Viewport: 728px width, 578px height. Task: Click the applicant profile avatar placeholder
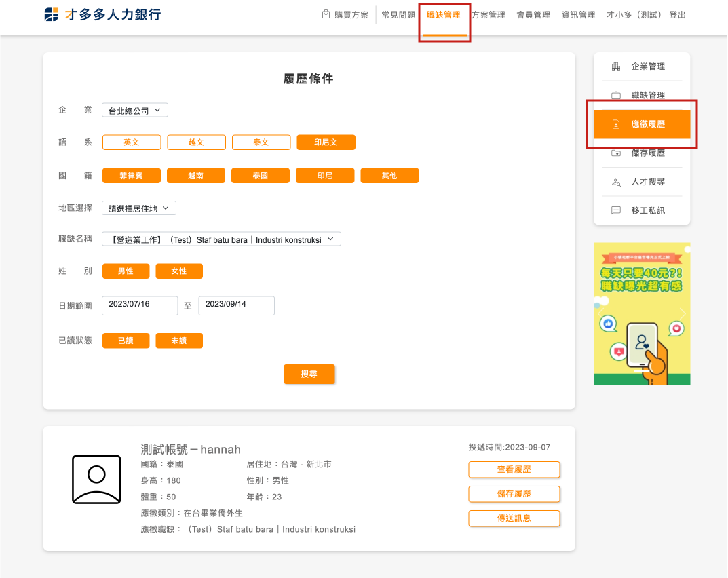96,479
